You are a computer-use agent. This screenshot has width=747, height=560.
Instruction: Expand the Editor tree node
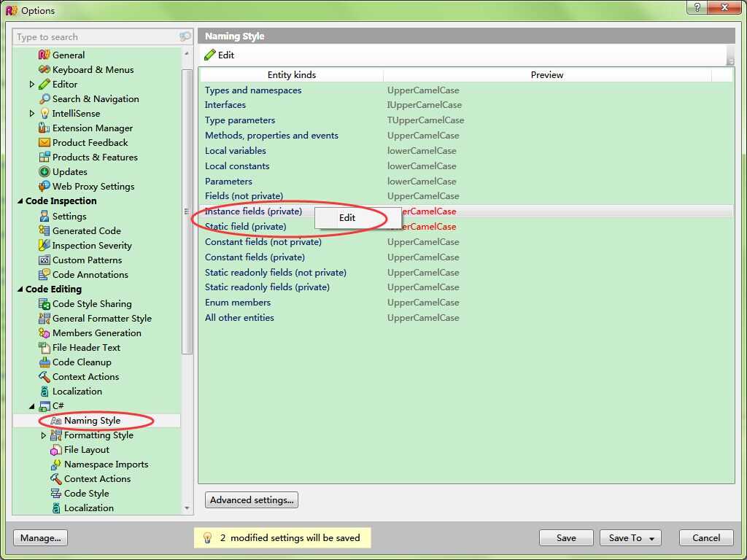[x=32, y=85]
